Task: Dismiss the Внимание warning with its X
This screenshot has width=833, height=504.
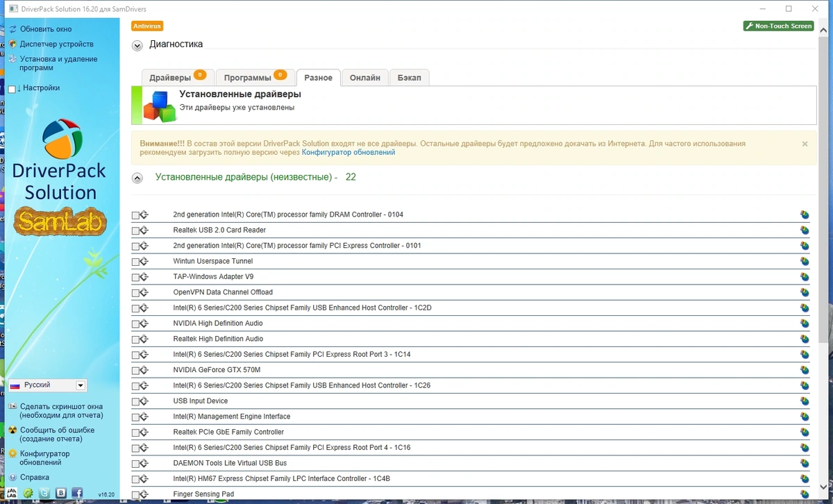Action: coord(805,144)
